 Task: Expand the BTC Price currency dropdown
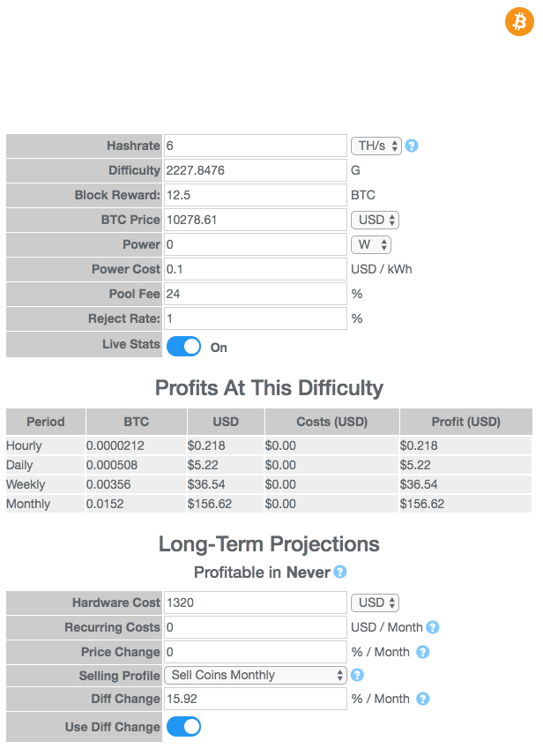point(375,220)
